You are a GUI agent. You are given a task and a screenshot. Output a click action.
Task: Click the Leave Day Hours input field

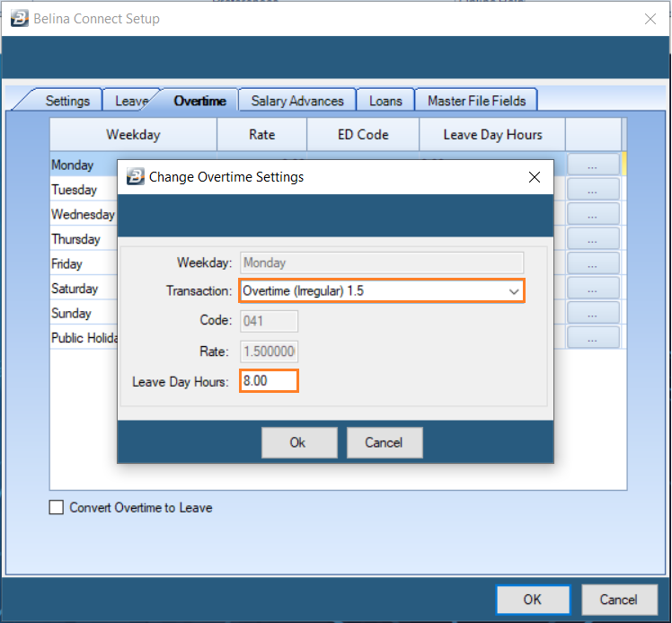[269, 381]
